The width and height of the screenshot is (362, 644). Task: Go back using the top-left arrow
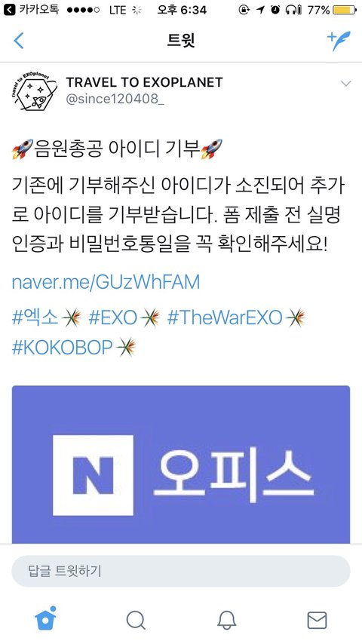(19, 41)
